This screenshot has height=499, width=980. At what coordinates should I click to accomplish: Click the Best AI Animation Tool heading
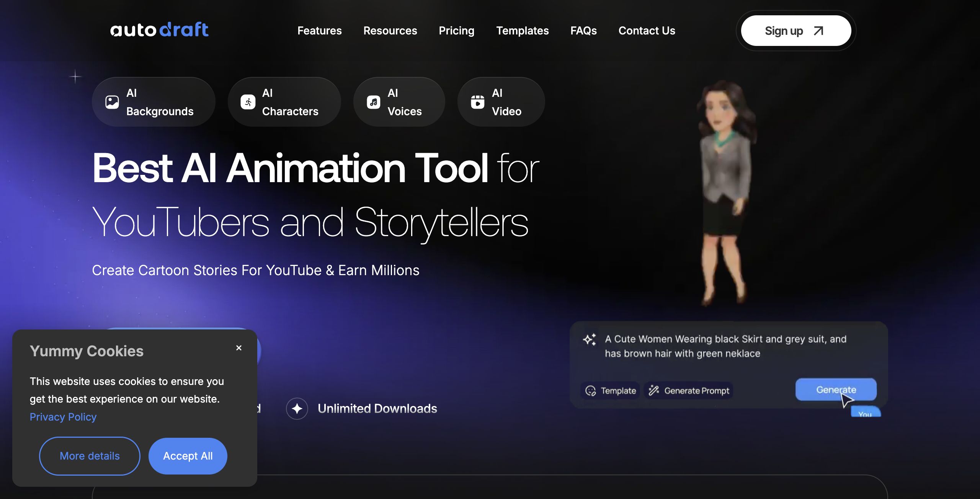coord(290,168)
